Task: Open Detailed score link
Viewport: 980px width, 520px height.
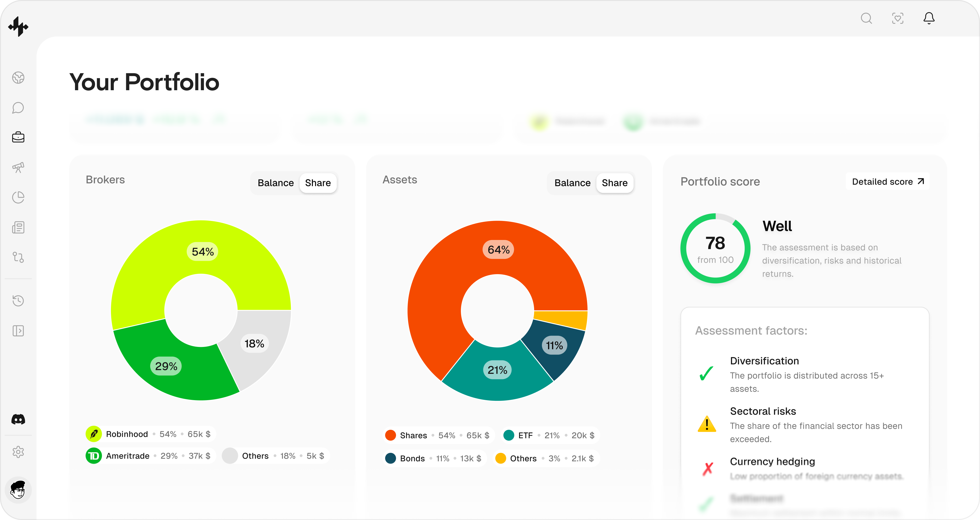Action: (888, 182)
